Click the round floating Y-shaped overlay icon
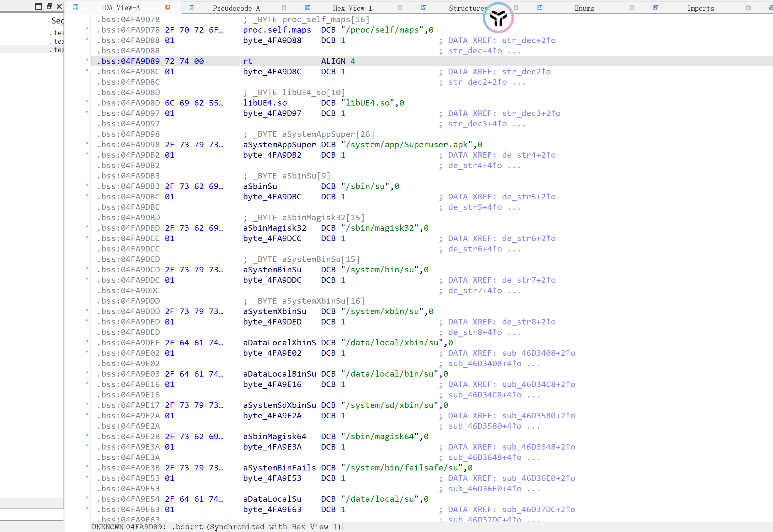 point(498,18)
